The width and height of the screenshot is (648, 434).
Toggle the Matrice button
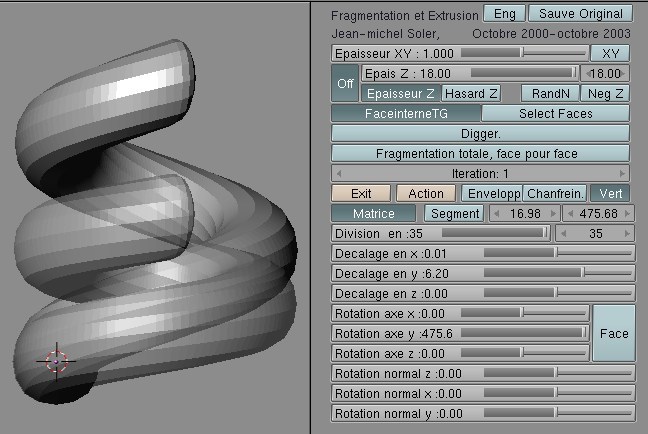coord(374,213)
